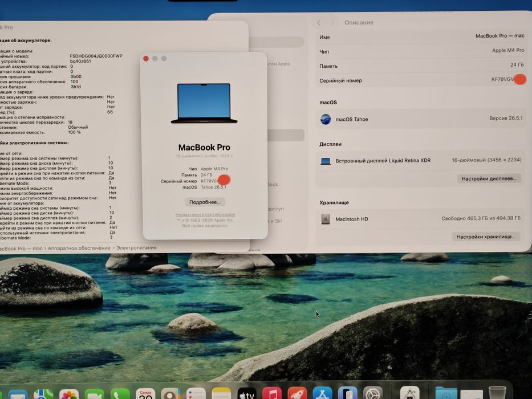
Task: Select 'MacBook Pro — mac' in the path bar
Action: 21,249
